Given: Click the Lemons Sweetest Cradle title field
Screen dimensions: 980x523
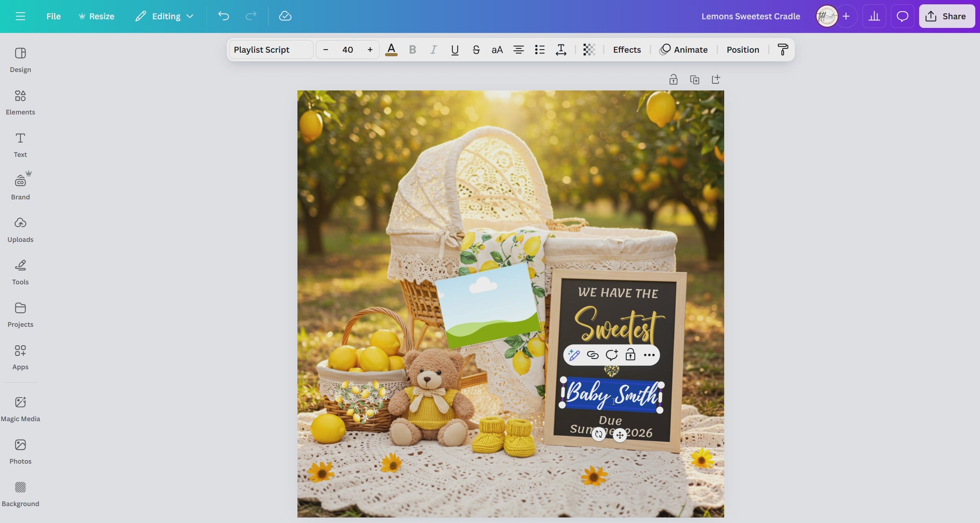Looking at the screenshot, I should 751,16.
